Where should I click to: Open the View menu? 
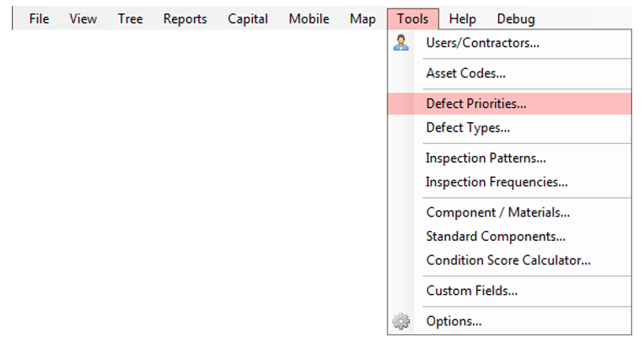point(83,19)
